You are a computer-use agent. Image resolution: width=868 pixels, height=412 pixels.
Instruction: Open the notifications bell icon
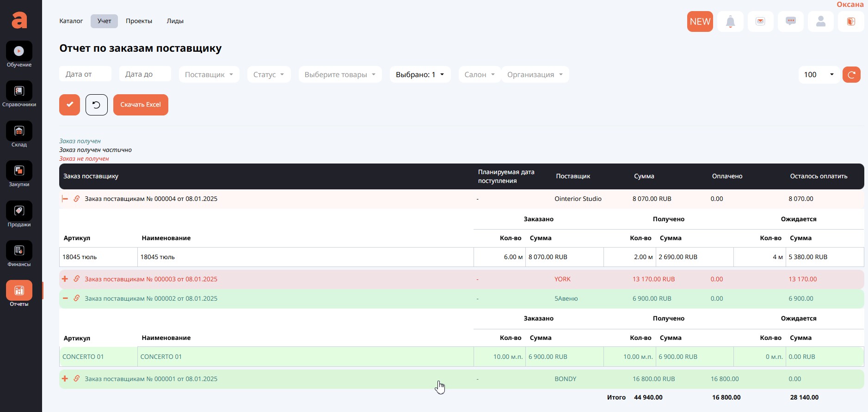click(730, 22)
